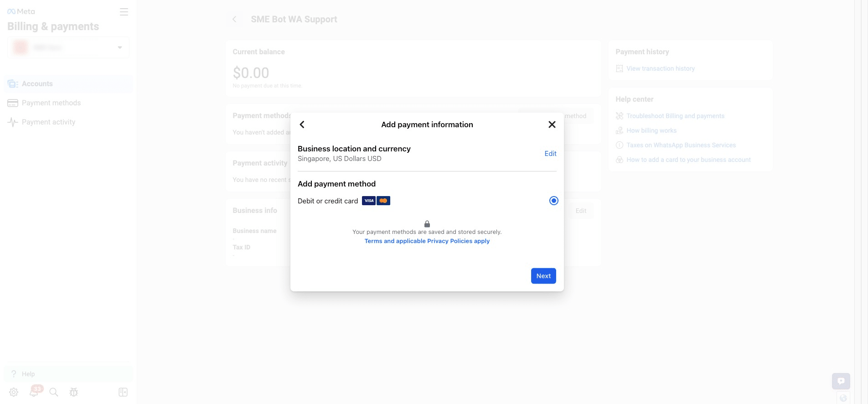Image resolution: width=868 pixels, height=404 pixels.
Task: Click the Payment methods card icon
Action: [13, 103]
